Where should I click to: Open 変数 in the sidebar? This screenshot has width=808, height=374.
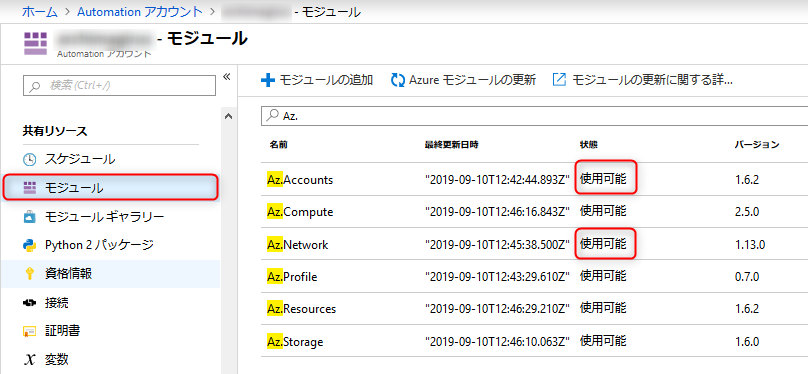pyautogui.click(x=57, y=360)
